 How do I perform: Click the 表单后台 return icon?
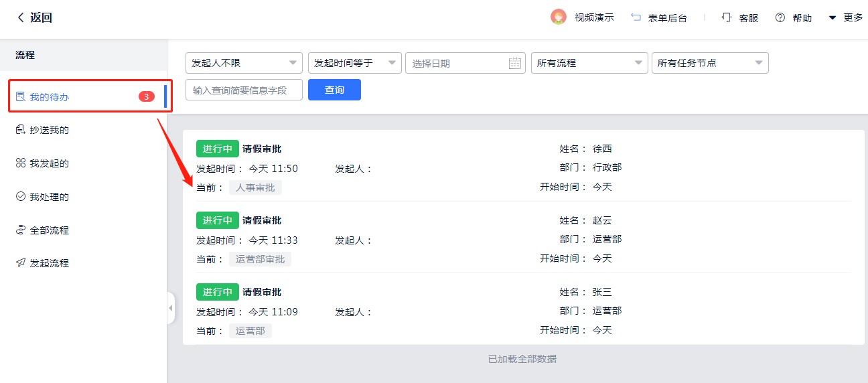click(x=636, y=17)
